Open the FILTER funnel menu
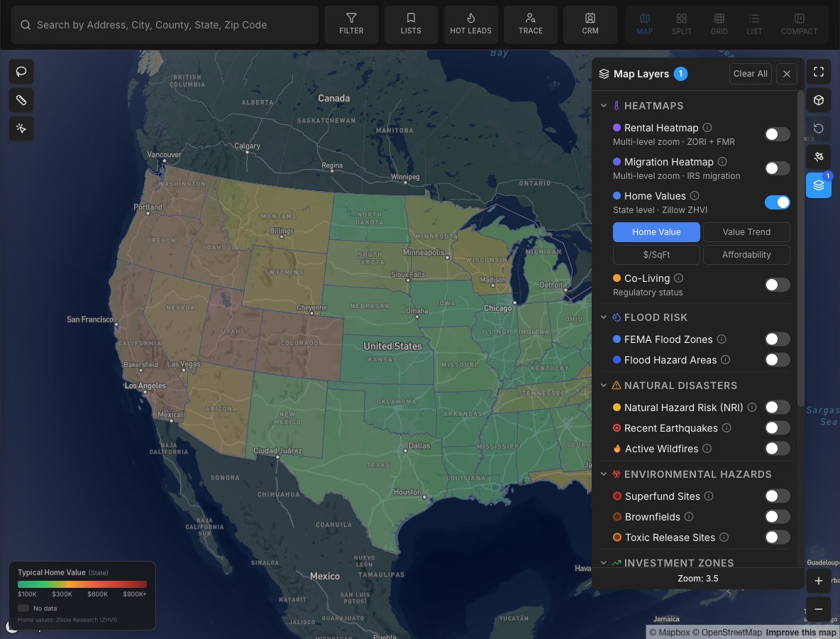Viewport: 840px width, 639px height. [351, 25]
